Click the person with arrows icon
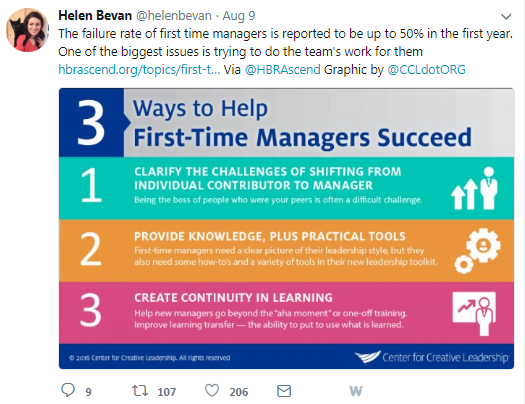525x404 pixels. (x=474, y=188)
